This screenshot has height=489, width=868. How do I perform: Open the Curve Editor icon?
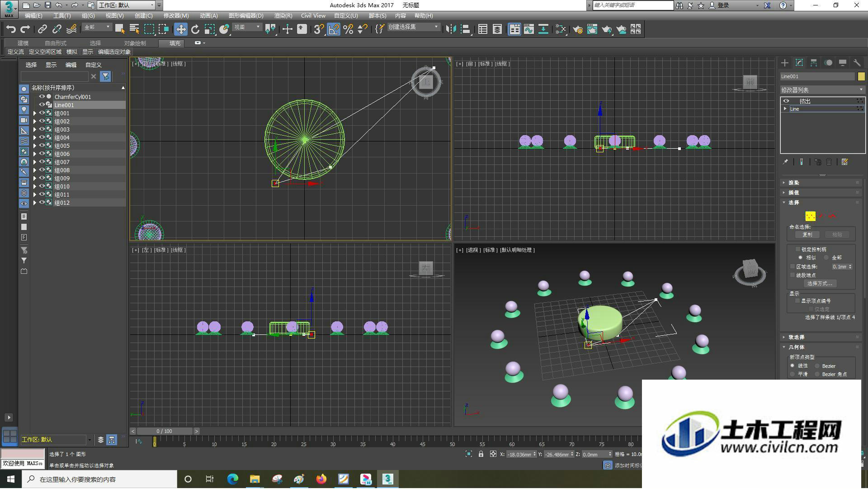click(529, 29)
